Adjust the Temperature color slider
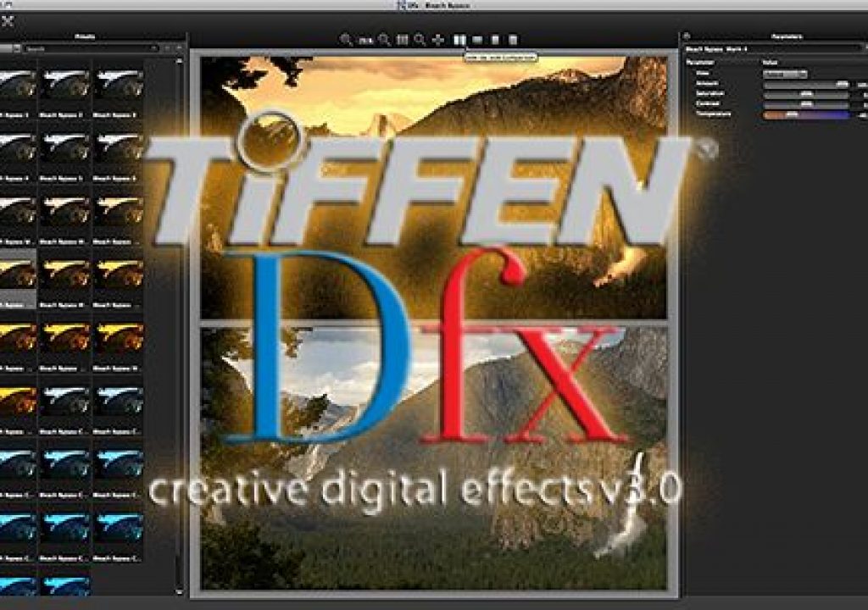868x610 pixels. [806, 114]
